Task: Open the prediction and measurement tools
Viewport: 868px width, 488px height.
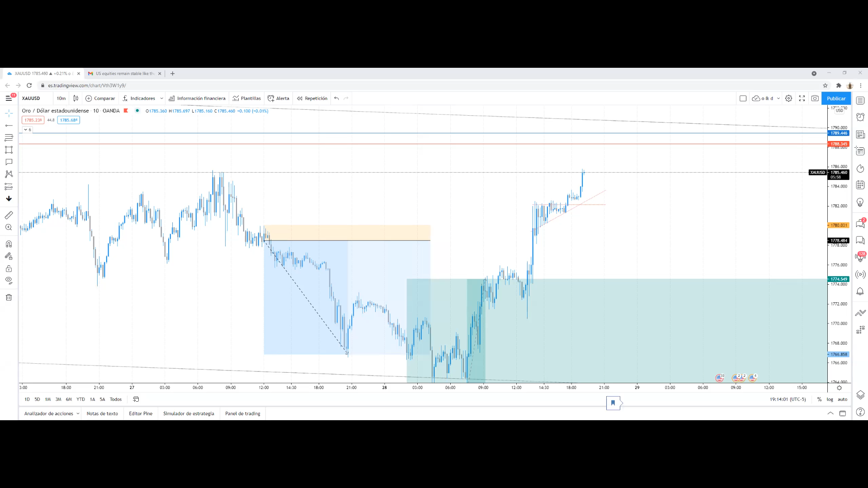Action: 9,186
